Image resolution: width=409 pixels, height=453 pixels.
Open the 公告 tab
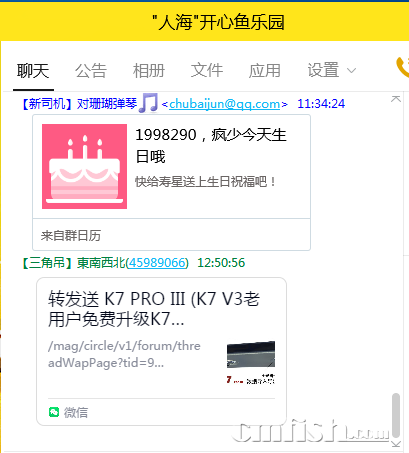coord(91,71)
